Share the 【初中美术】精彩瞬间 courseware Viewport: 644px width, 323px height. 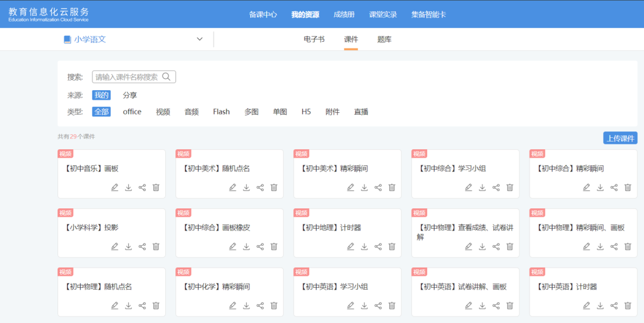tap(378, 187)
